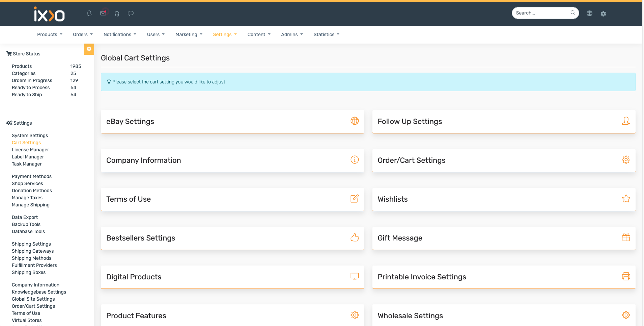Open the Orders menu
The height and width of the screenshot is (326, 644).
(82, 34)
